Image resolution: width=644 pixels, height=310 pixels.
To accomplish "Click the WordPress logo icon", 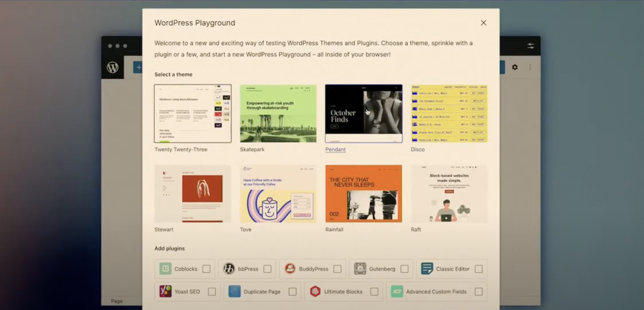I will [113, 67].
